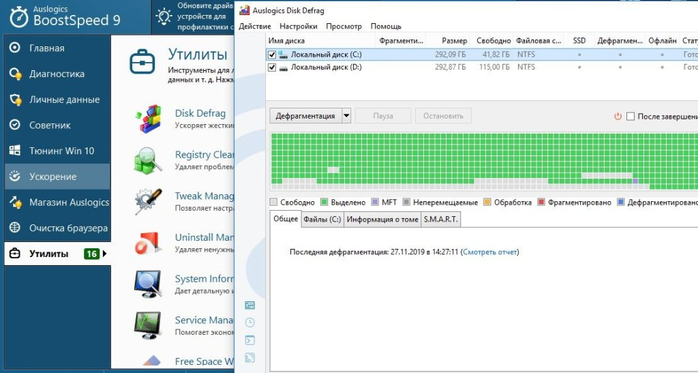Switch to the Общее tab
Screen dimensions: 698x373
point(285,219)
